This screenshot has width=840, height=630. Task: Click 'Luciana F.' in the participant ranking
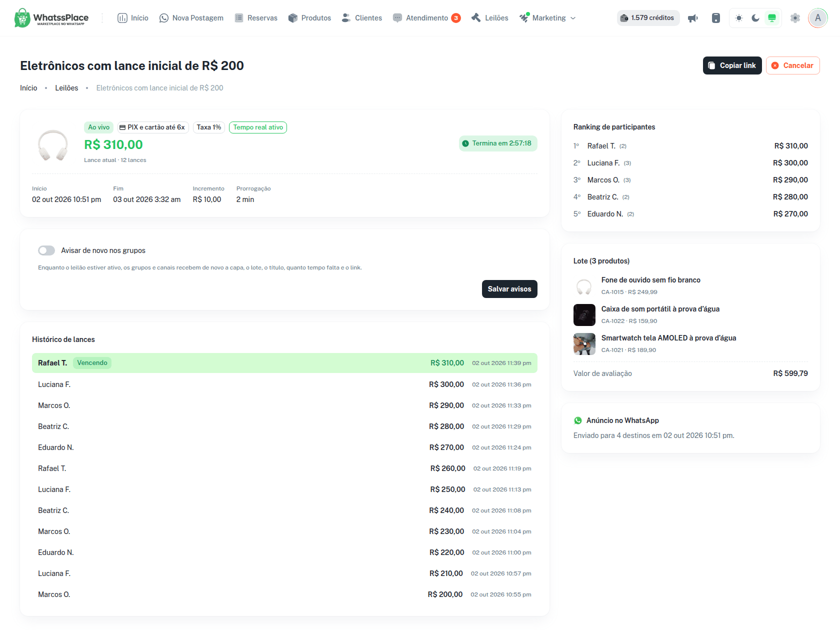[x=603, y=163]
